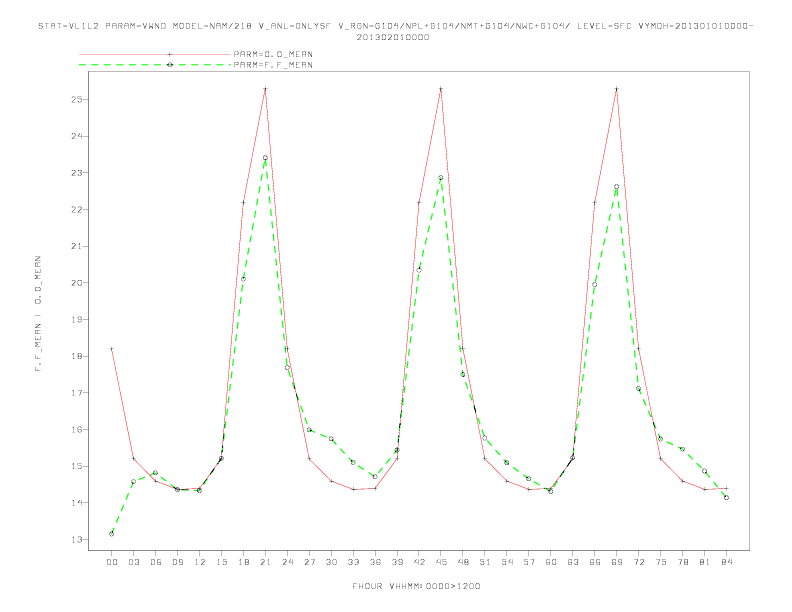This screenshot has width=792, height=612.
Task: Click y-axis tick label 13
Action: click(x=77, y=540)
